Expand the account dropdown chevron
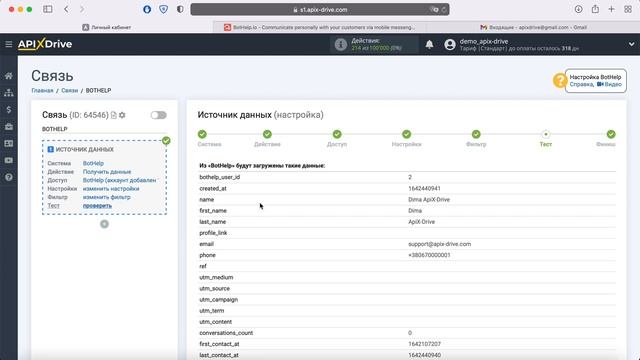Image resolution: width=640 pixels, height=360 pixels. (x=631, y=44)
